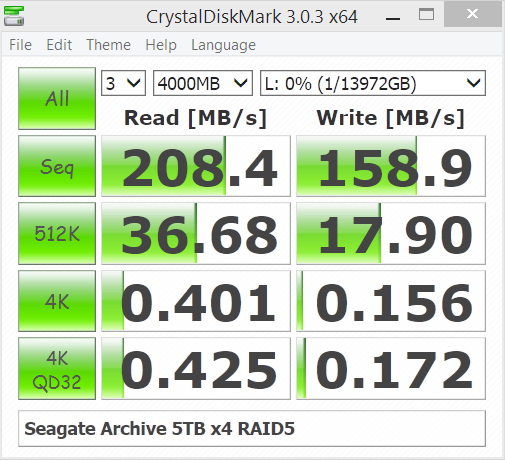
Task: Click the 4K QD32 write result 0.172
Action: [x=391, y=368]
